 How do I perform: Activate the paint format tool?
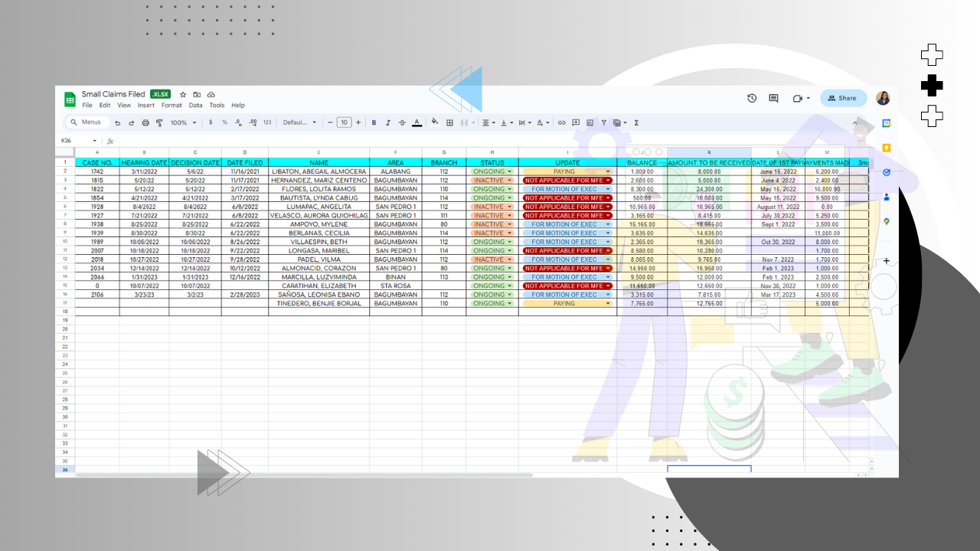159,122
